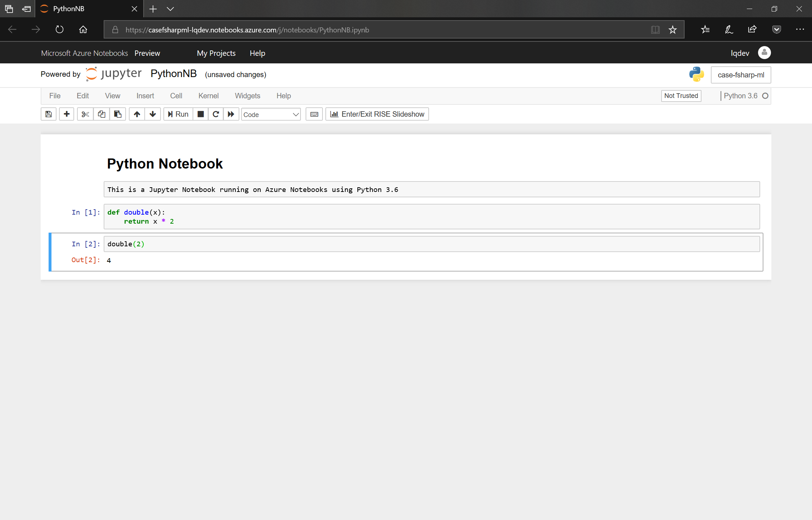The width and height of the screenshot is (812, 520).
Task: Move selected cell down
Action: [x=153, y=114]
